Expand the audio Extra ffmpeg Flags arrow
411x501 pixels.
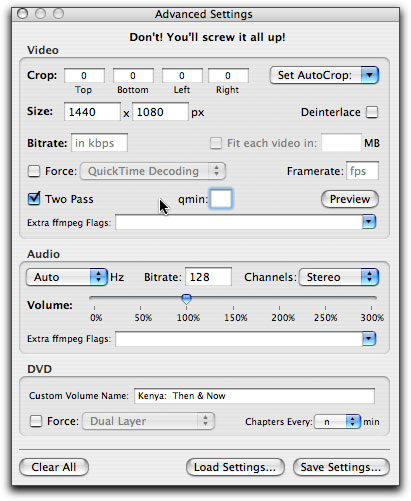[369, 339]
